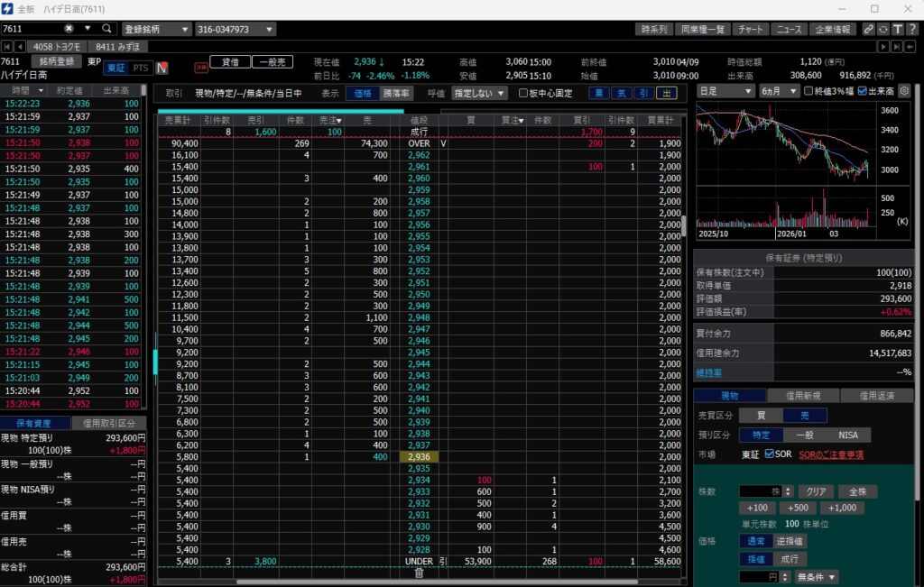Open chart settings gear icon
The height and width of the screenshot is (587, 924).
[x=904, y=91]
